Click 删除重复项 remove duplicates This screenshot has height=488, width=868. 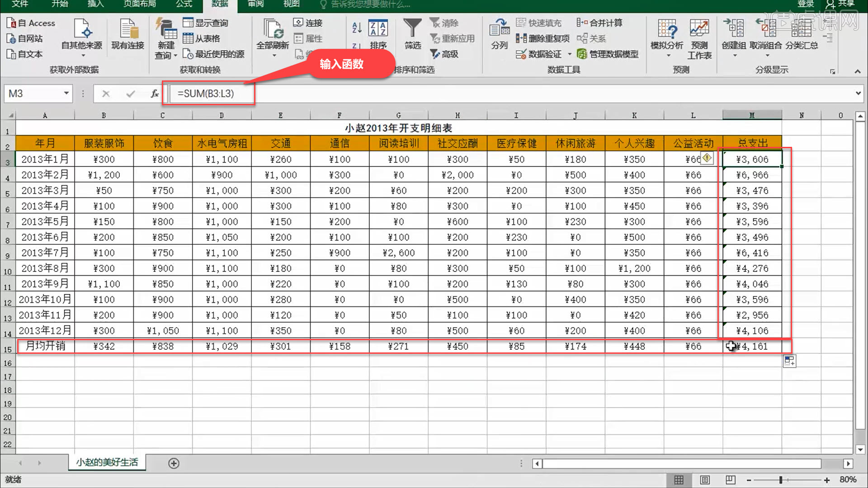click(542, 38)
